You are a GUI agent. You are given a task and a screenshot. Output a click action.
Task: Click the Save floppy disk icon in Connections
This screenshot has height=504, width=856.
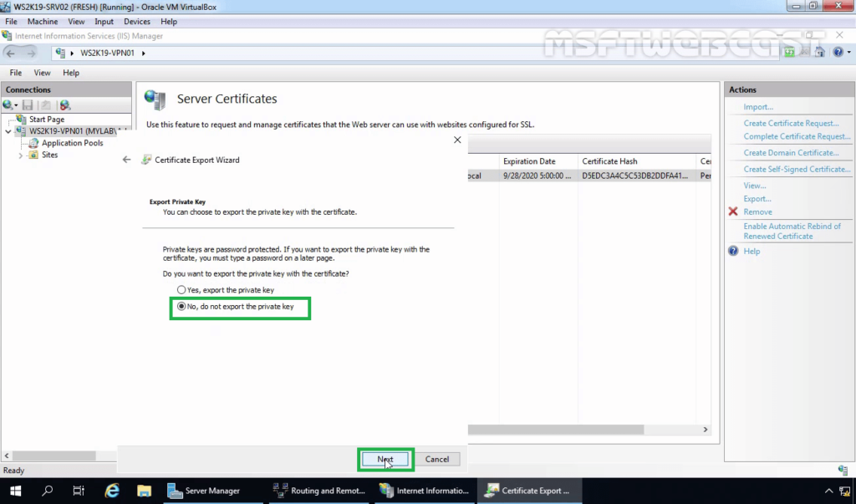click(x=28, y=104)
